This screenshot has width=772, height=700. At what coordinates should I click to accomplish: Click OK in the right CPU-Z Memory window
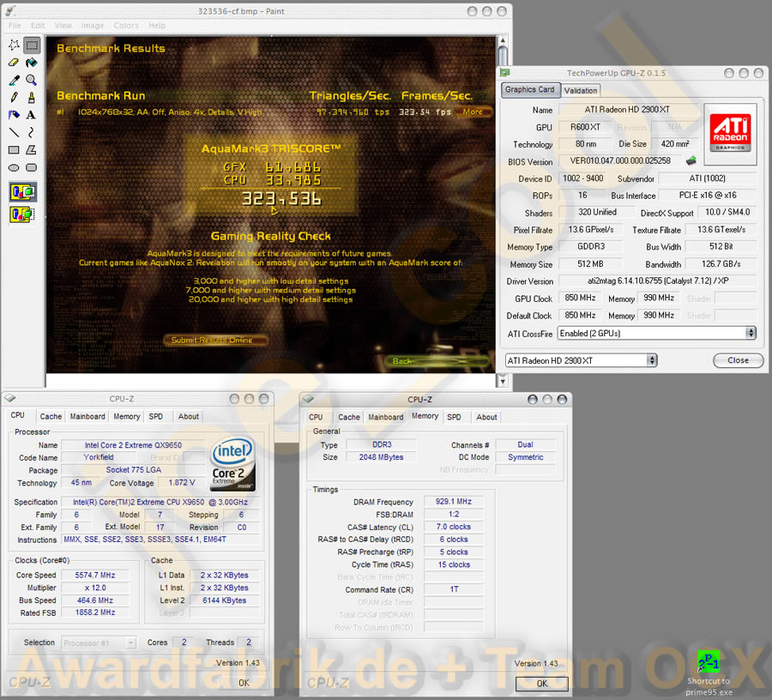(541, 683)
